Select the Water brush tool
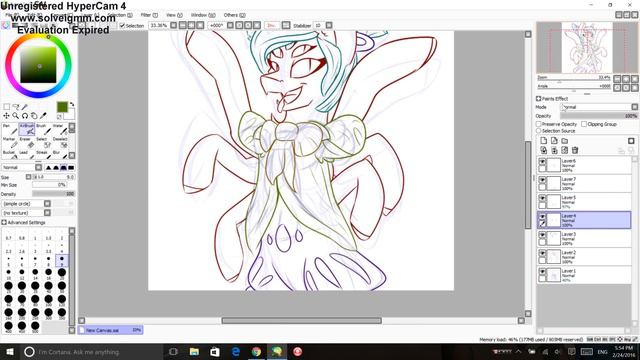Image resolution: width=640 pixels, height=360 pixels. (x=60, y=129)
